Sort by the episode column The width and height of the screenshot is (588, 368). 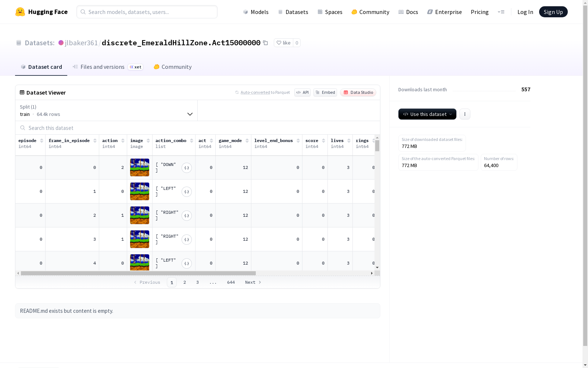click(x=42, y=141)
